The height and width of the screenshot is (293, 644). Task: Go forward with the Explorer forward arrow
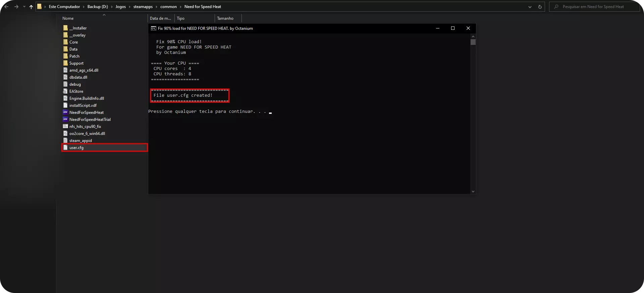click(16, 7)
